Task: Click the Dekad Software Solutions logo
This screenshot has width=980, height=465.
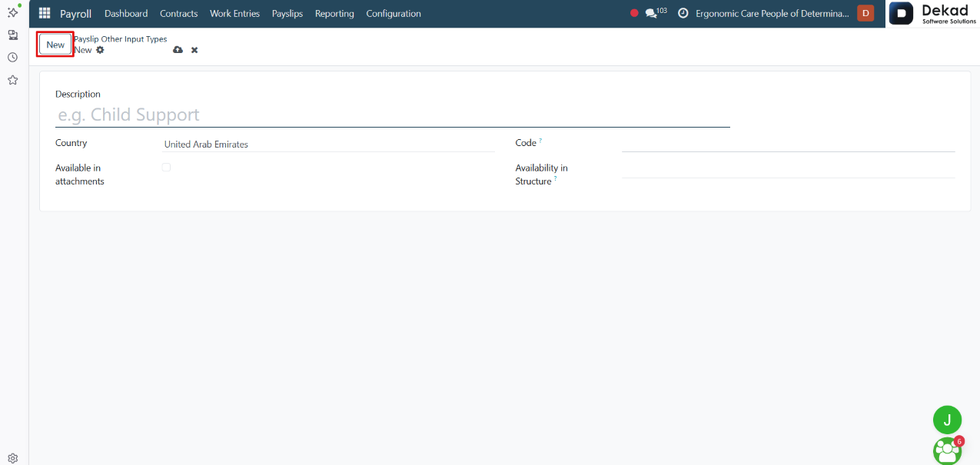Action: click(x=933, y=14)
